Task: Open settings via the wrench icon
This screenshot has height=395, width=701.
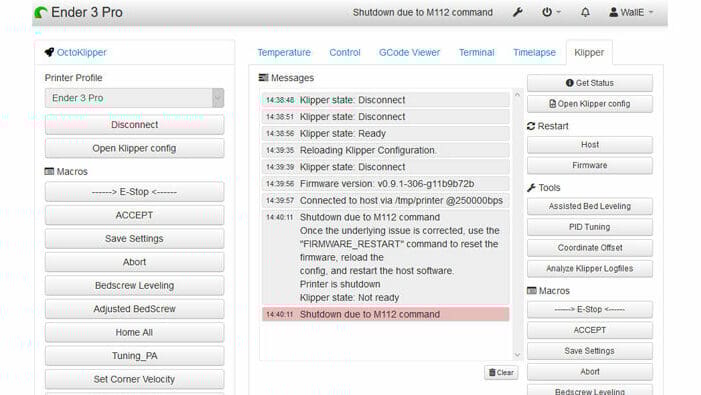Action: pos(518,13)
